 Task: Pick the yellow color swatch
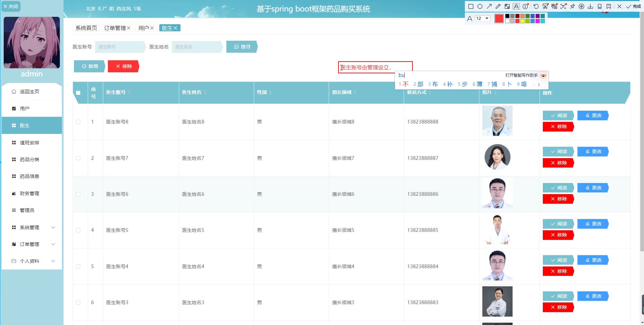pyautogui.click(x=523, y=21)
